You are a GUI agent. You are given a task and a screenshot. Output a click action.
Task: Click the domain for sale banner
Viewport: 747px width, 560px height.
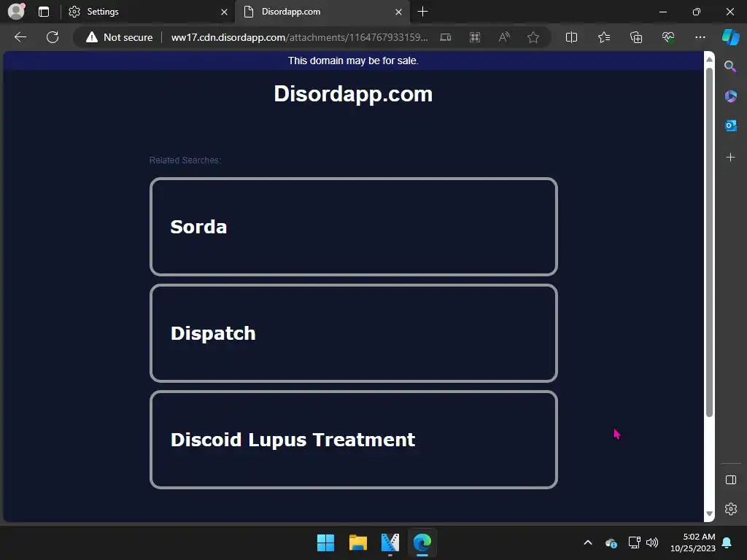coord(353,61)
